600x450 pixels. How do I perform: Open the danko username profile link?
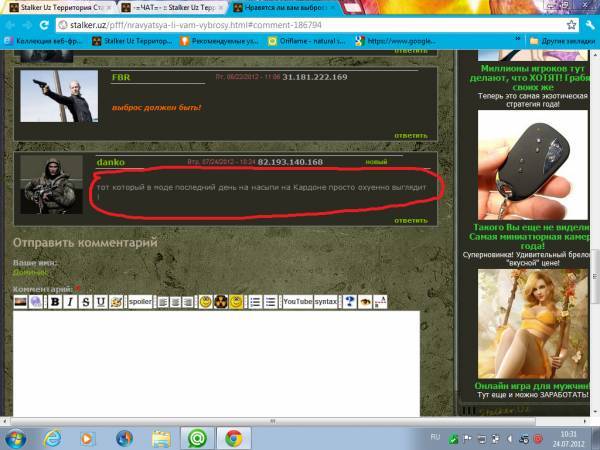(110, 161)
